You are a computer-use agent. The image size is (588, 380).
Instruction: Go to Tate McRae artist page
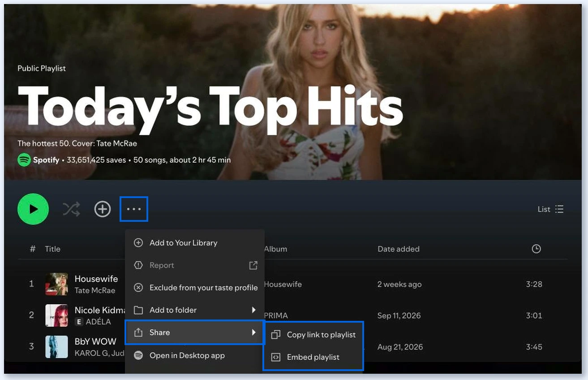(x=95, y=290)
